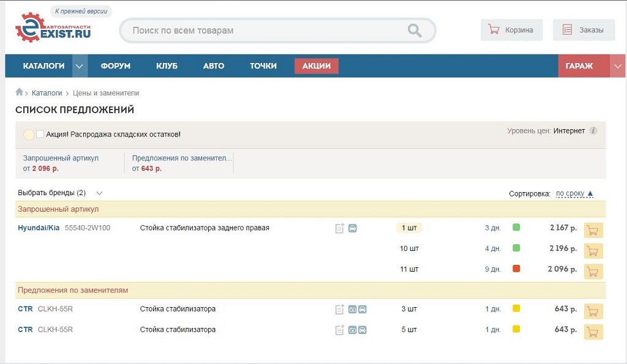The image size is (627, 364).
Task: Go to the home breadcrumb icon
Action: click(20, 93)
